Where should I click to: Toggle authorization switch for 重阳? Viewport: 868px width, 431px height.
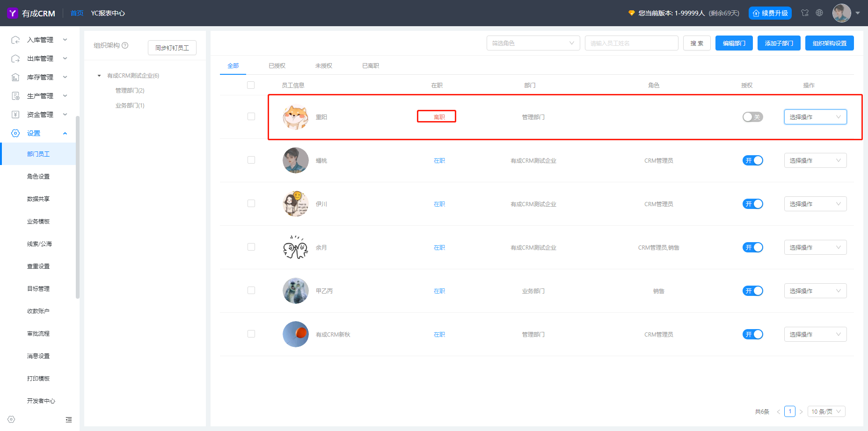tap(753, 117)
